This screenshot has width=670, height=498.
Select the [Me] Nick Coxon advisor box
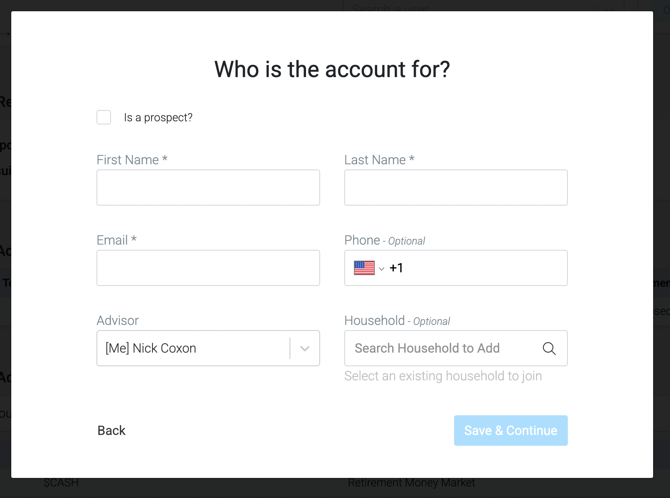208,348
